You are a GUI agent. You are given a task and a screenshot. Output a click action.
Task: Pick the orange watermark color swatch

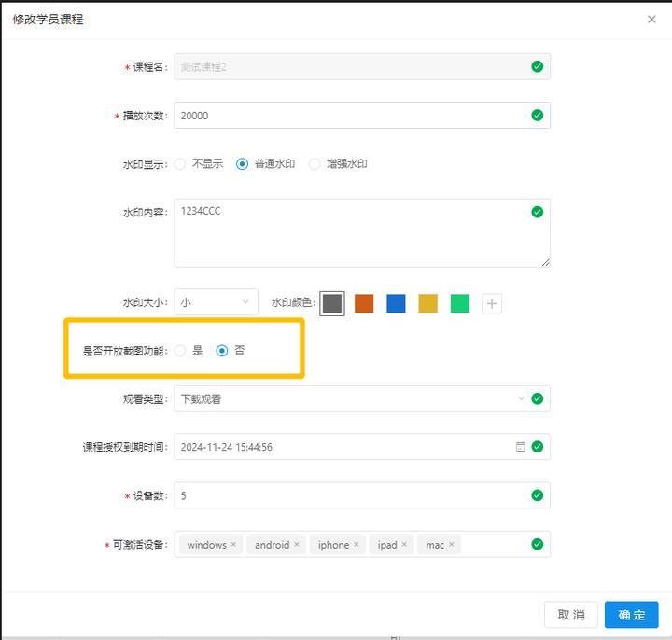point(364,303)
